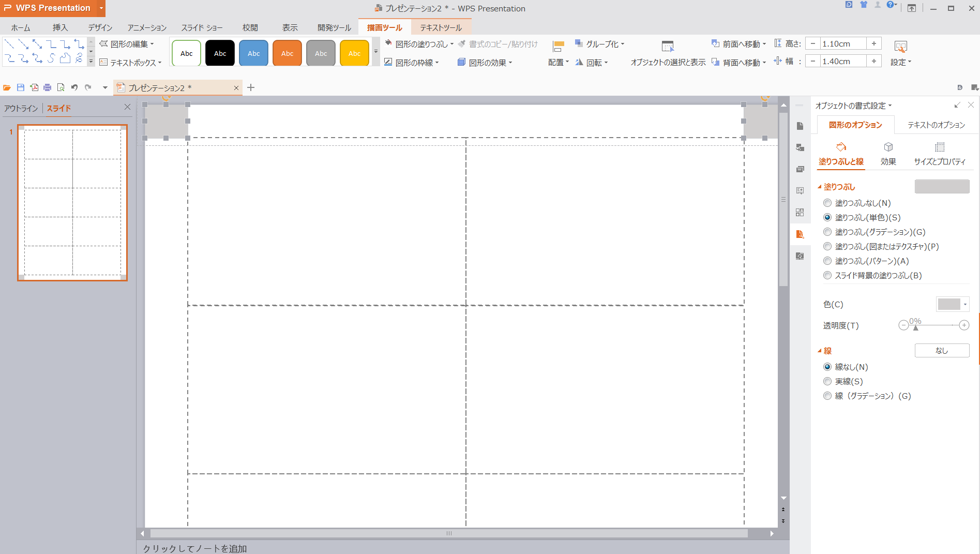Choose 塗りつぶし(図またはテクスチャ)(P) option
This screenshot has width=980, height=554.
click(827, 246)
